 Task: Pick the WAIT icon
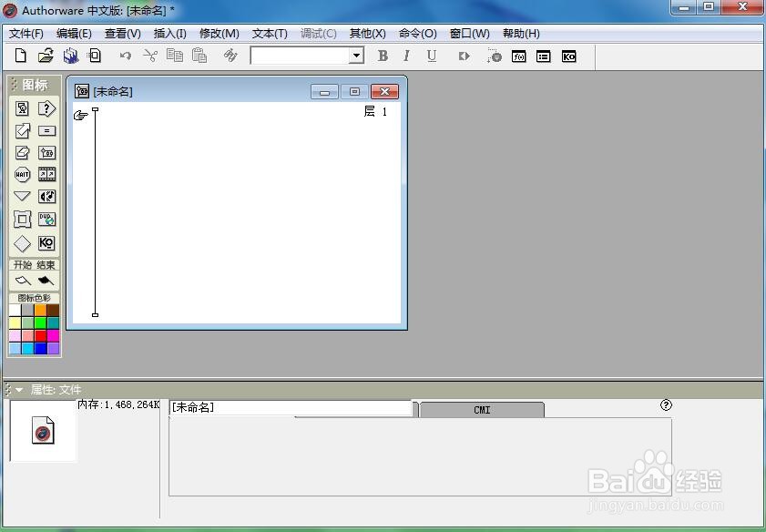tap(22, 174)
